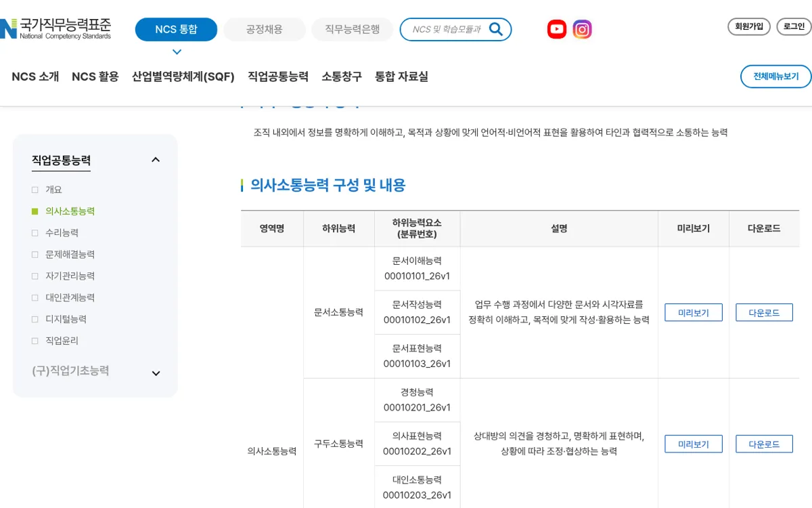This screenshot has width=812, height=508.
Task: Click 다운로드 for 구두소통능력
Action: [x=764, y=444]
